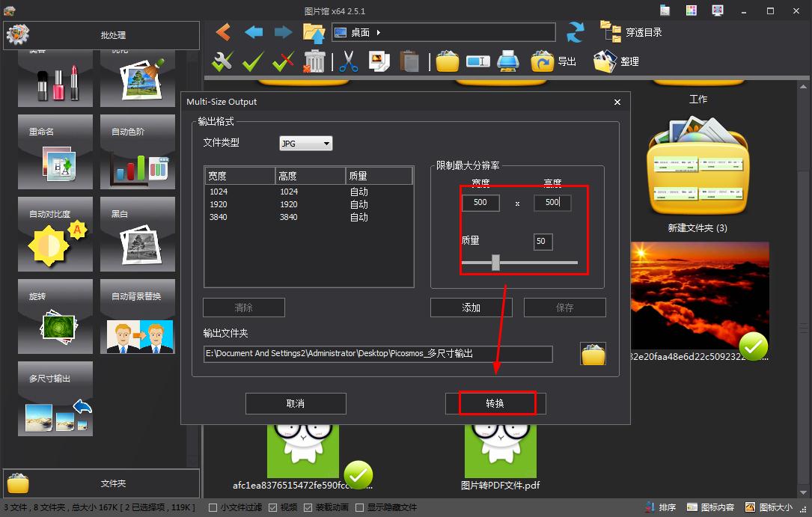This screenshot has width=812, height=517.
Task: Open the 多尺寸输出 batch tool
Action: point(55,399)
